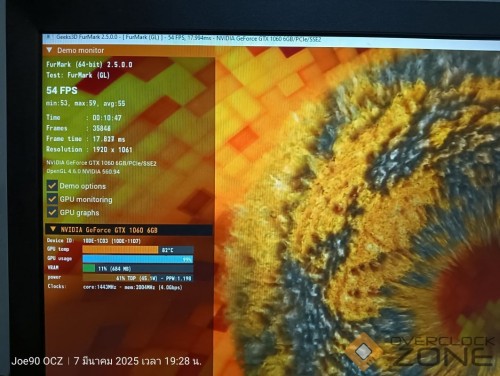Click the FurMark (64-bit) 2.5.0.0 version text
The height and width of the screenshot is (376, 500).
click(x=89, y=64)
